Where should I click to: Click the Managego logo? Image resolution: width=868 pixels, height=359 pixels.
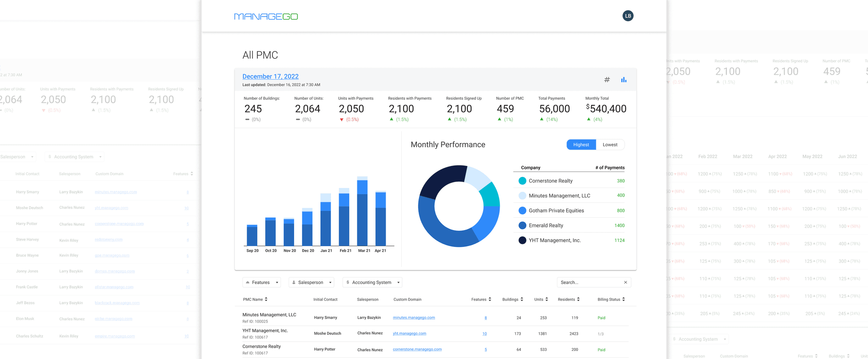[266, 17]
